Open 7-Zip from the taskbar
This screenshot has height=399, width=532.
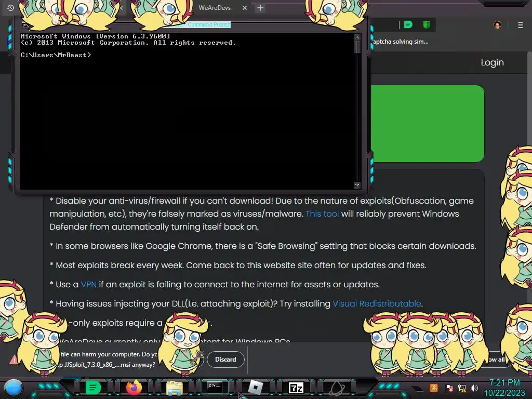pyautogui.click(x=296, y=388)
